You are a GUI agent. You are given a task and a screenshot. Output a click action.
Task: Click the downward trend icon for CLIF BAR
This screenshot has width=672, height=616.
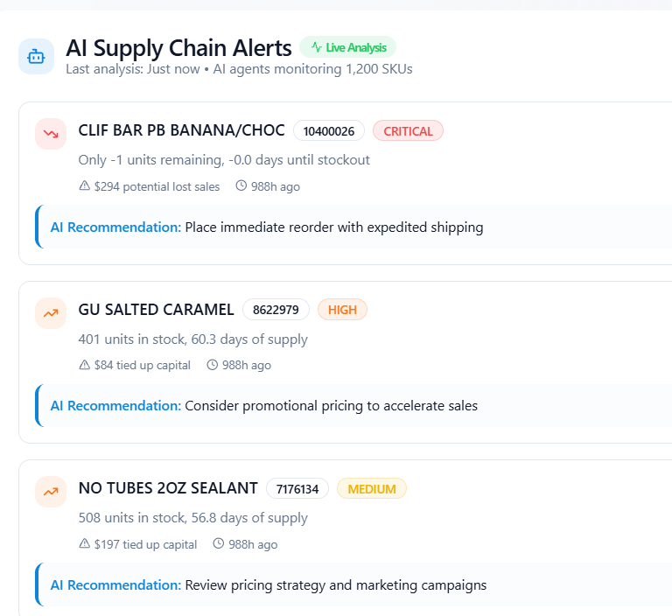pyautogui.click(x=51, y=134)
